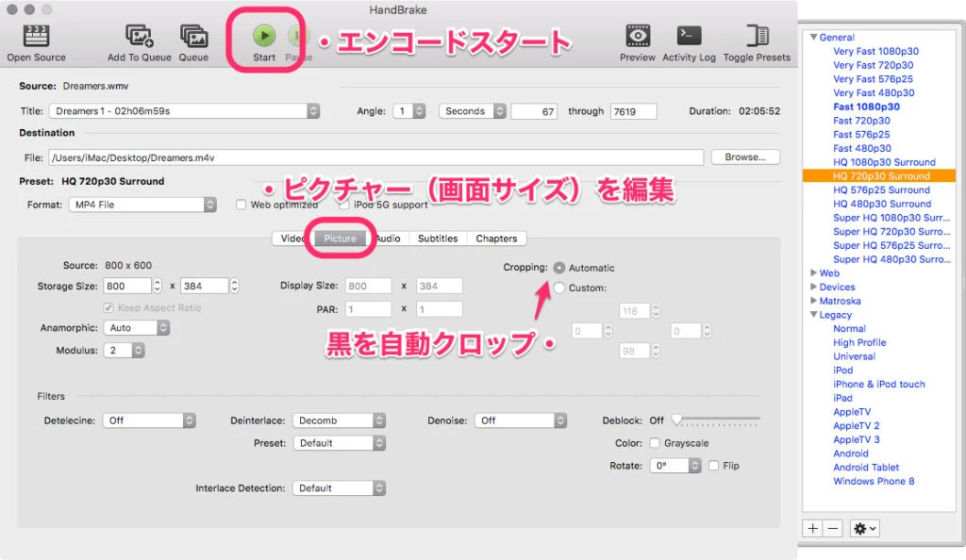
Task: Open the Rotate dropdown showing 0°
Action: pyautogui.click(x=675, y=466)
